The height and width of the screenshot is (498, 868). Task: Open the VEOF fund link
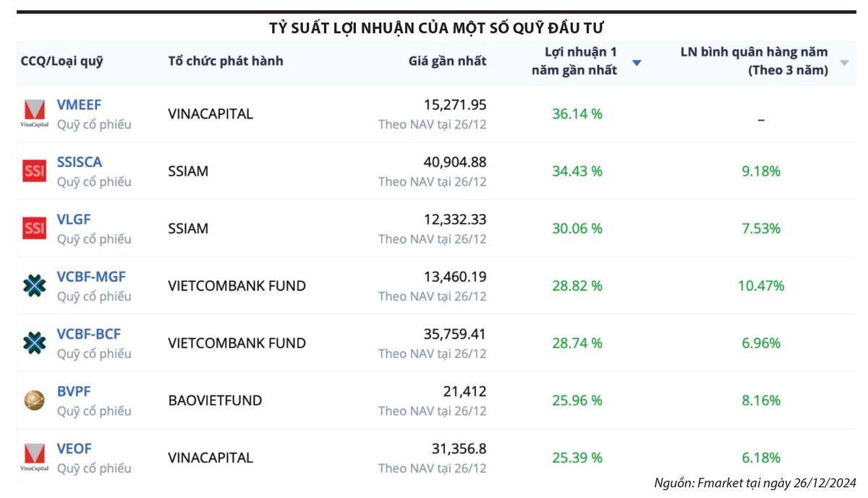(75, 449)
